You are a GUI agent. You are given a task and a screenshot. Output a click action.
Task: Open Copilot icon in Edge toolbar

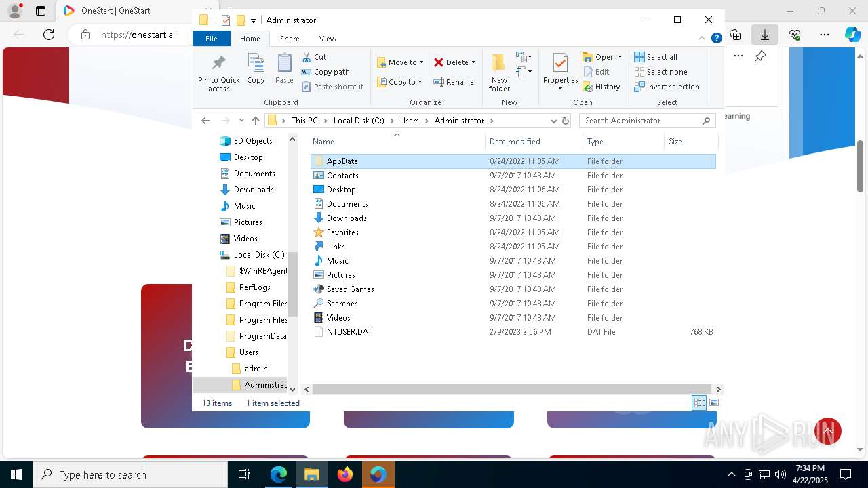click(x=852, y=35)
